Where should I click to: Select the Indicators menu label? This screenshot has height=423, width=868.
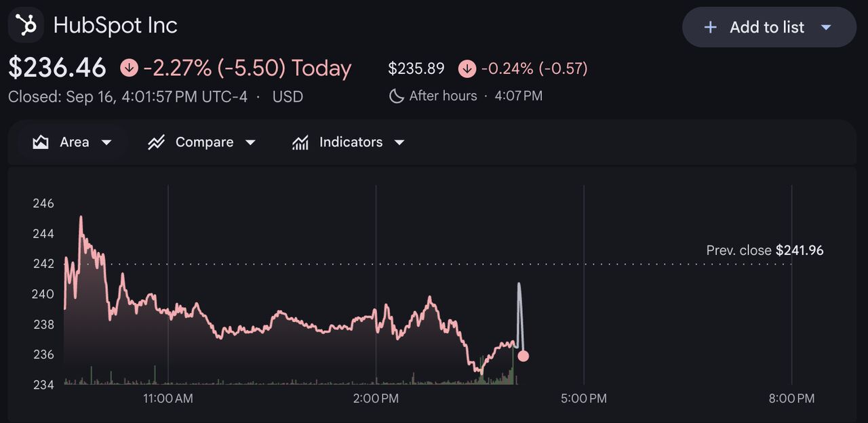351,142
